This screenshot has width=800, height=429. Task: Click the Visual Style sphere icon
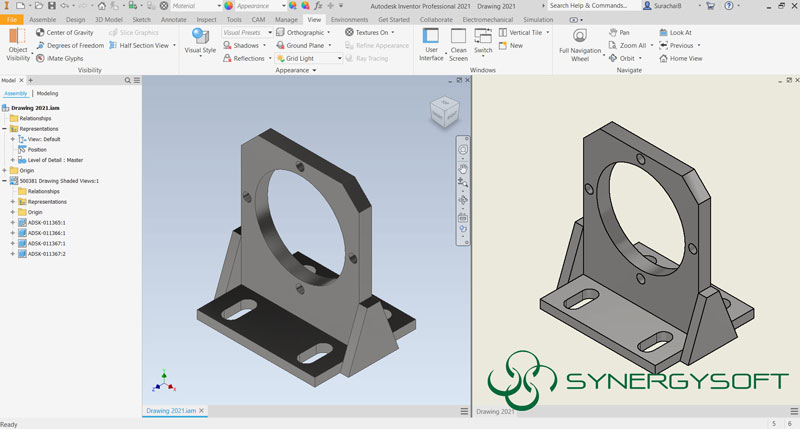point(200,36)
